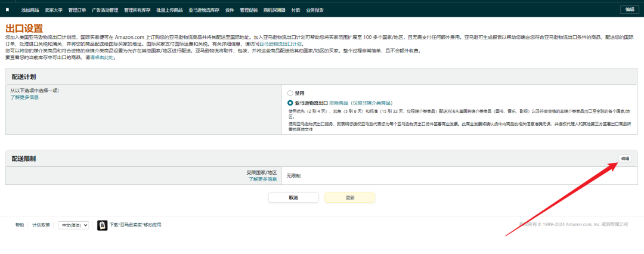Viewport: 644px width, 254px height.
Task: Click the Amazon Seller app icon in the footer
Action: pos(103,225)
